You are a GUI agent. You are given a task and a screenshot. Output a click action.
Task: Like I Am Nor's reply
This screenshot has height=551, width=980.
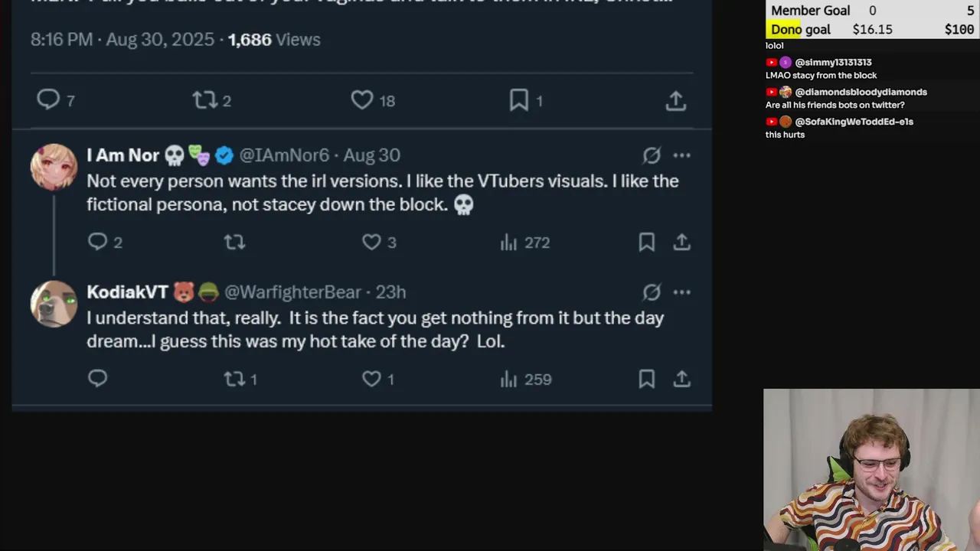pyautogui.click(x=371, y=242)
